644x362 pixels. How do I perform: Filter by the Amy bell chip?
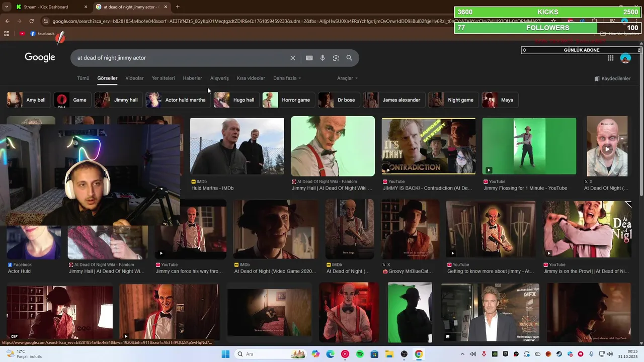(28, 100)
